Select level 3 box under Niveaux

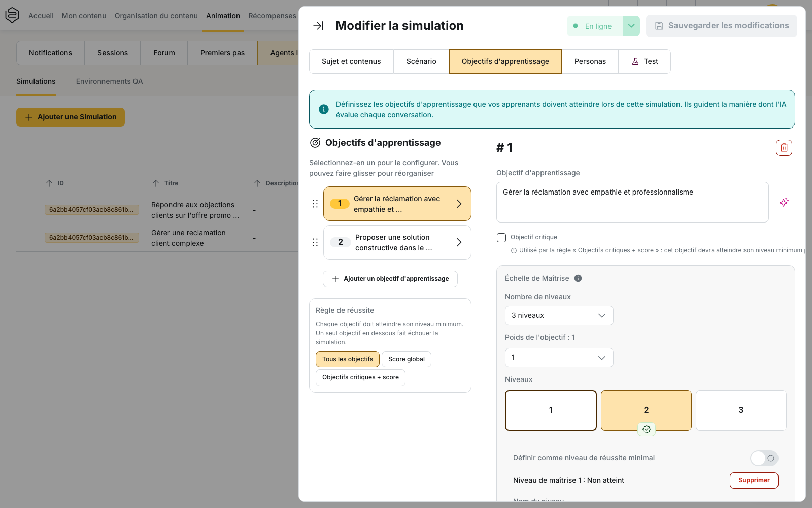coord(741,410)
